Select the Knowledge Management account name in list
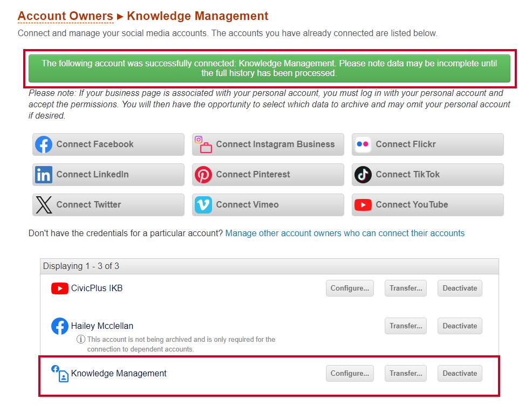This screenshot has width=532, height=413. point(119,373)
